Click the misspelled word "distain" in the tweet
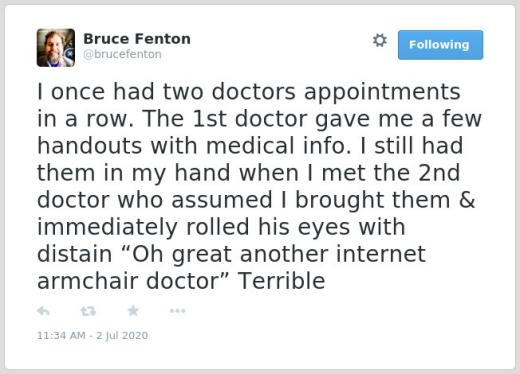This screenshot has height=374, width=520. tap(74, 254)
